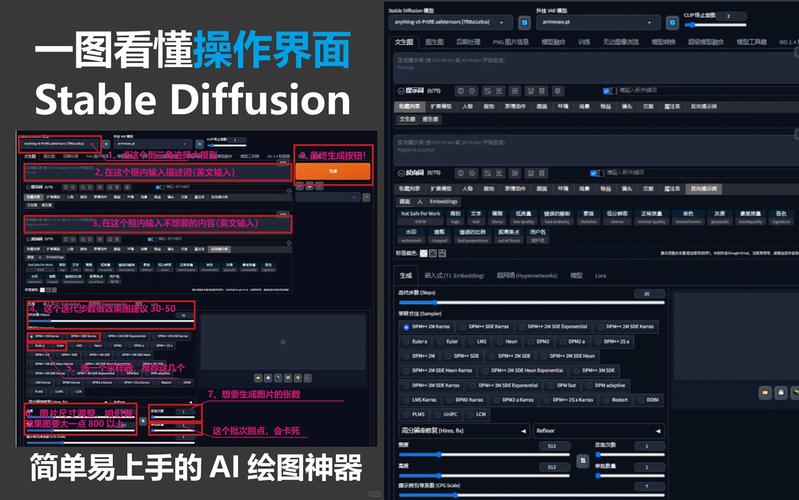
Task: Click the Steps value box showing 20
Action: pyautogui.click(x=649, y=294)
